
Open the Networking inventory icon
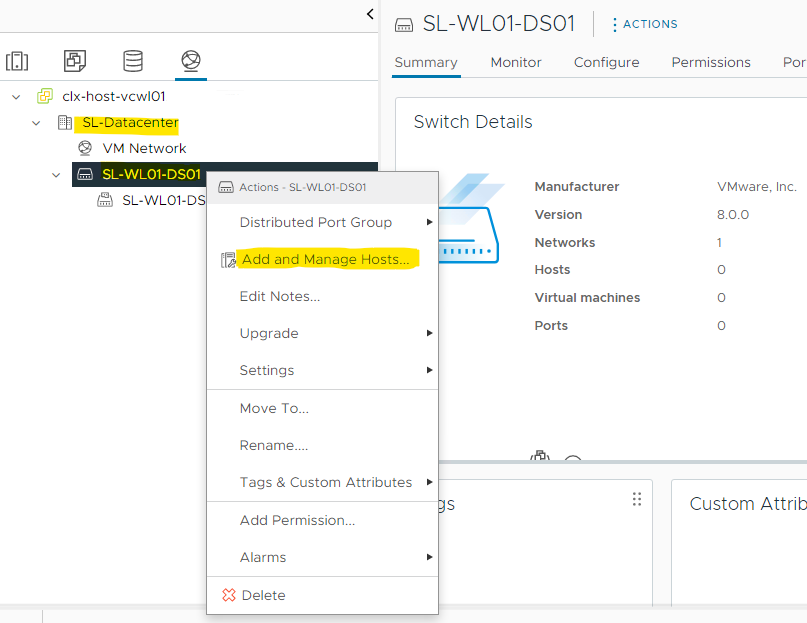[191, 61]
